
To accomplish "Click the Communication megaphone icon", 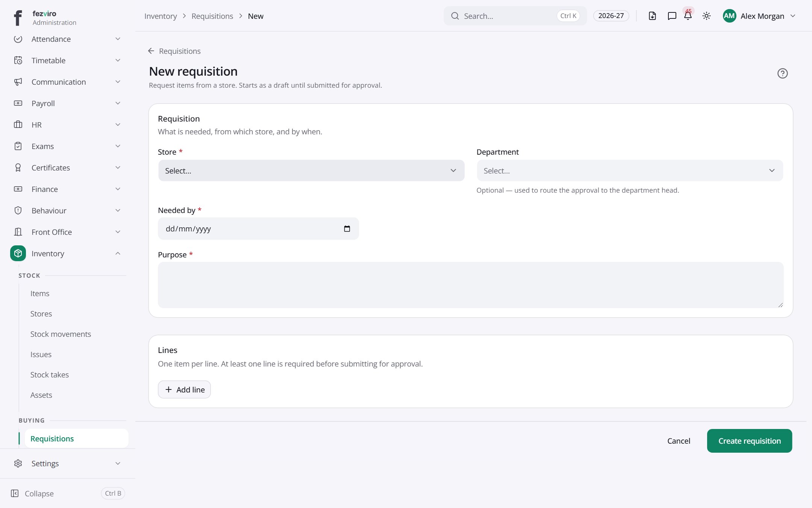I will [18, 82].
